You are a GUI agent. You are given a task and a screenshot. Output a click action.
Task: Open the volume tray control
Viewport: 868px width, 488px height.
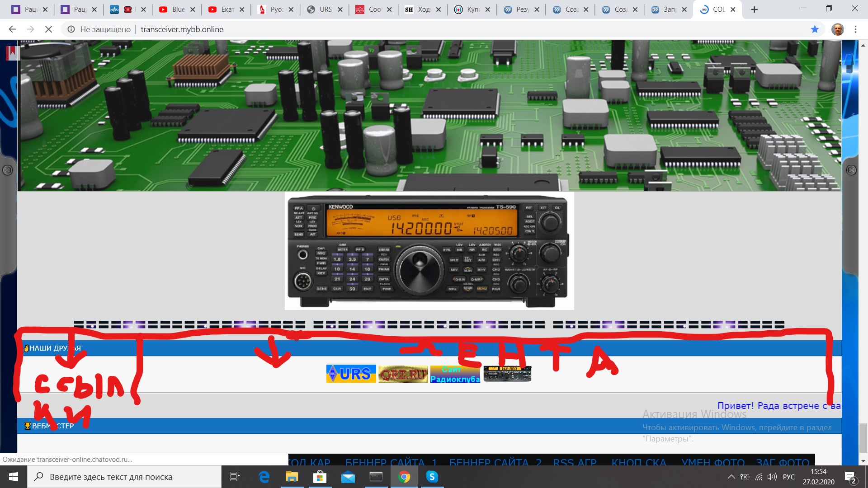(x=772, y=477)
